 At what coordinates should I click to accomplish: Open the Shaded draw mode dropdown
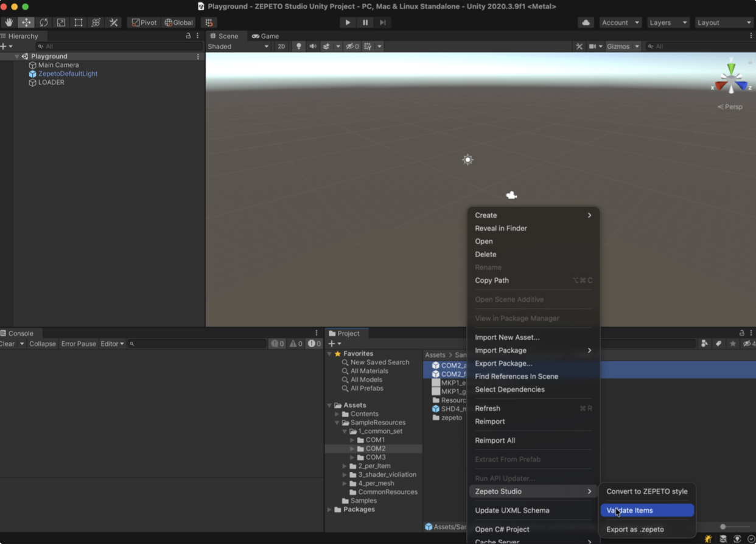pos(238,46)
